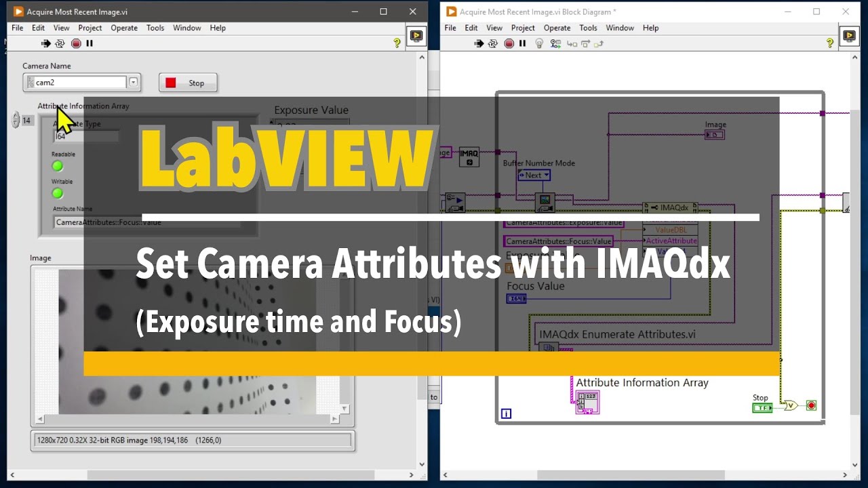Image resolution: width=868 pixels, height=488 pixels.
Task: Toggle the Highlight Execution light bulb
Action: 539,43
